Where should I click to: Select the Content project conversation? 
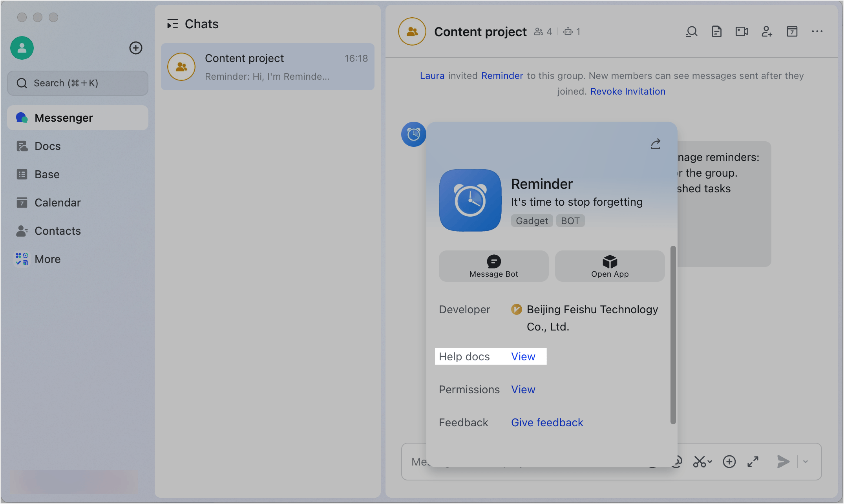coord(267,67)
